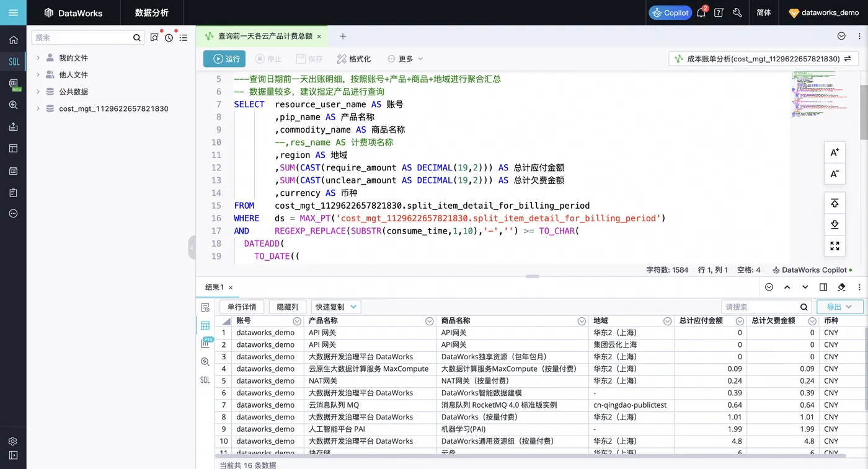Click the search magnifier in file search box
Viewport: 868px width, 469px height.
click(137, 38)
